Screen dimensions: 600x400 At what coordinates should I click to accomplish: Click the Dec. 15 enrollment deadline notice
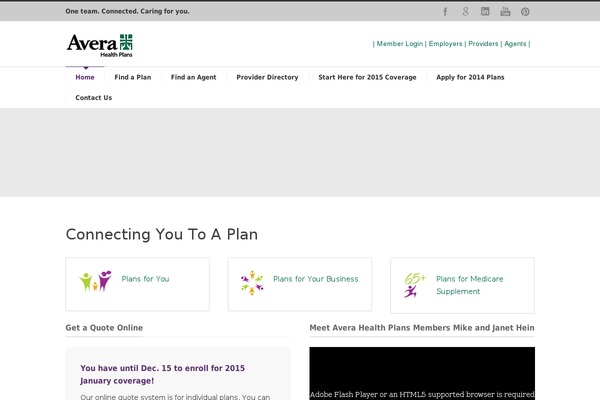(x=163, y=374)
